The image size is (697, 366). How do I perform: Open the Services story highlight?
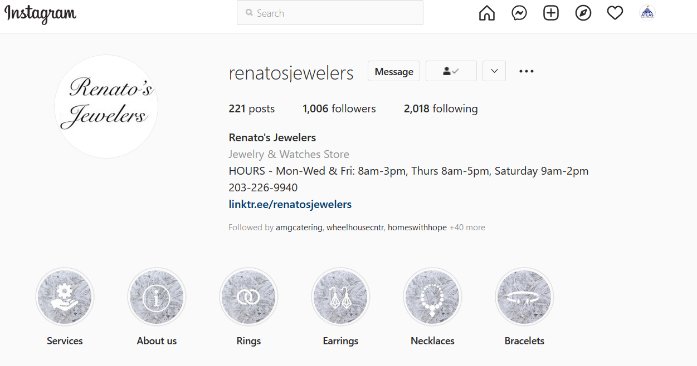(65, 297)
